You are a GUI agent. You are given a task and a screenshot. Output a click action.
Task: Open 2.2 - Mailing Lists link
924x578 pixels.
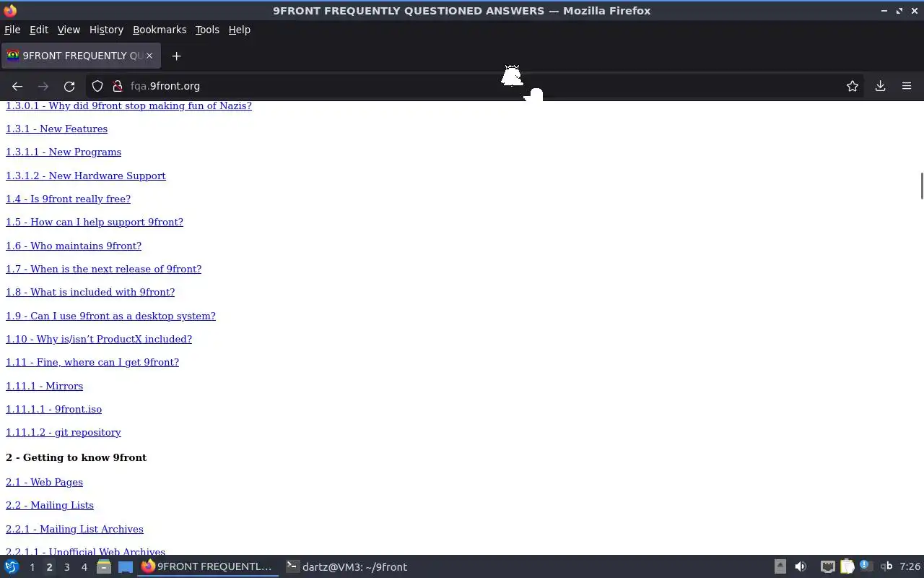pyautogui.click(x=50, y=505)
